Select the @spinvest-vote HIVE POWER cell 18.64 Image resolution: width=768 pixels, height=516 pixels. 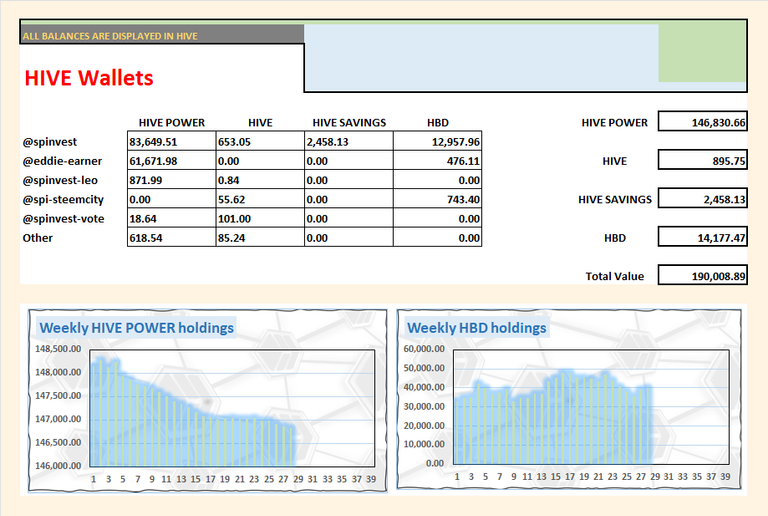pos(171,218)
